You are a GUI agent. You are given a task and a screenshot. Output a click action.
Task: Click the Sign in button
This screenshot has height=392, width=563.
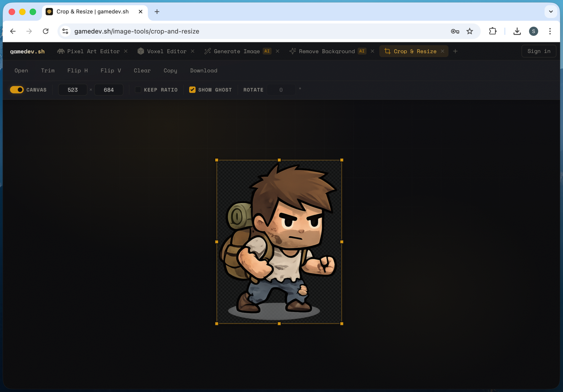tap(539, 51)
